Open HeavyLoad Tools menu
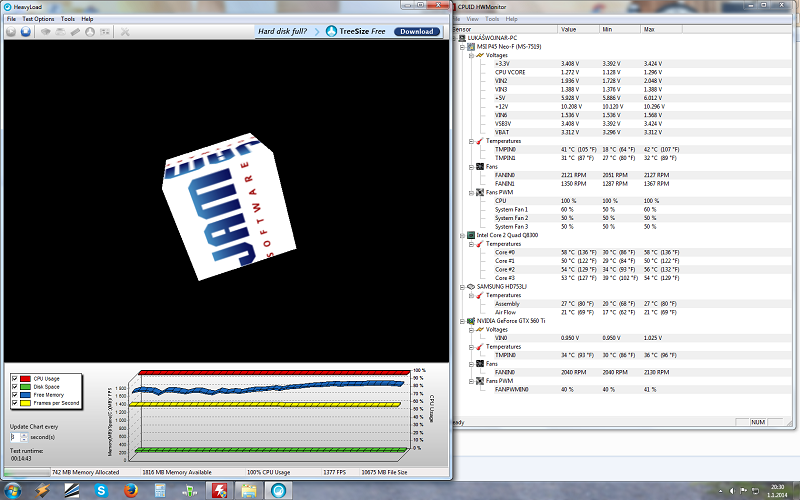Image resolution: width=800 pixels, height=500 pixels. [x=68, y=19]
